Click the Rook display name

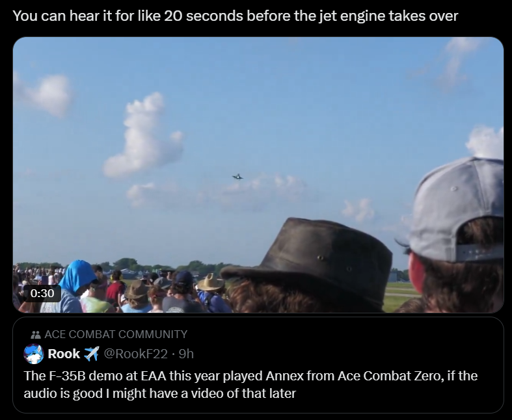64,354
